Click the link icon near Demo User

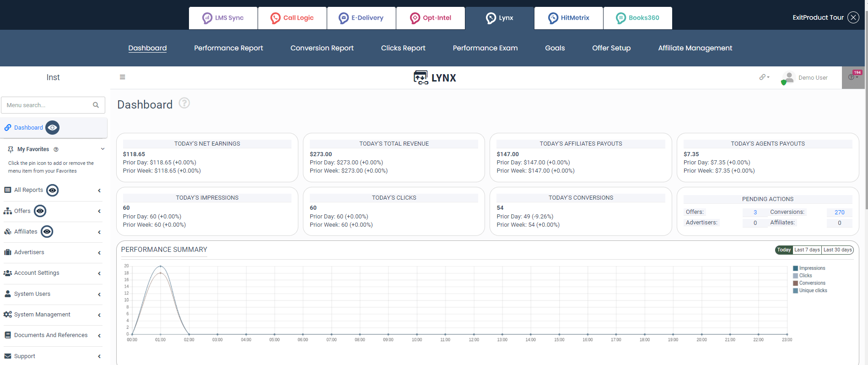pos(763,77)
